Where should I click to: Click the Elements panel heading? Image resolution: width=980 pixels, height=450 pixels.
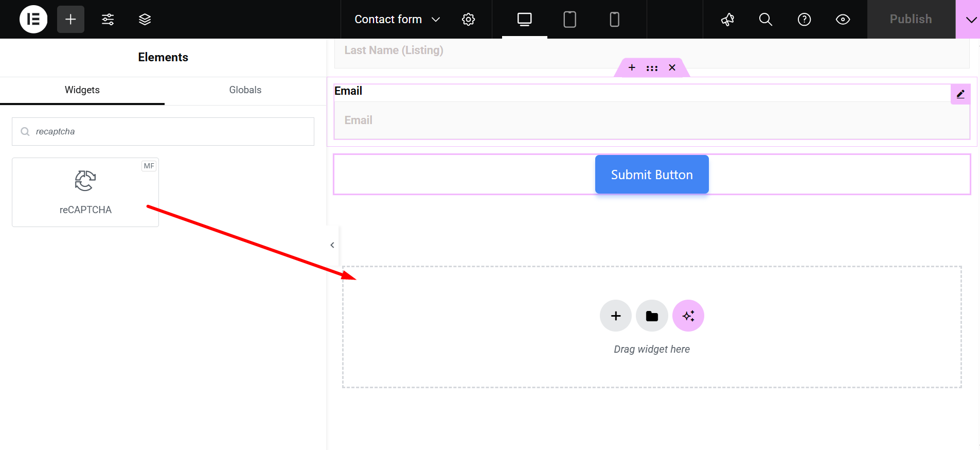(x=163, y=57)
